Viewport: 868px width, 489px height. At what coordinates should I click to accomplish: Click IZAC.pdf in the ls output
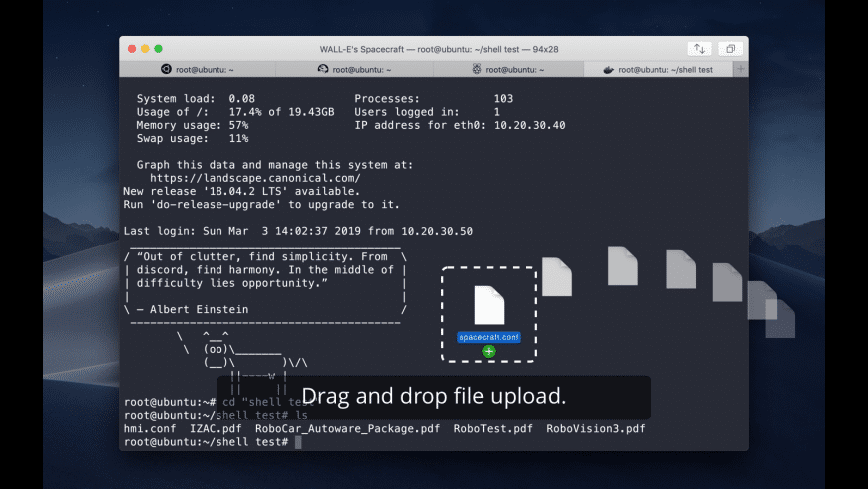216,429
